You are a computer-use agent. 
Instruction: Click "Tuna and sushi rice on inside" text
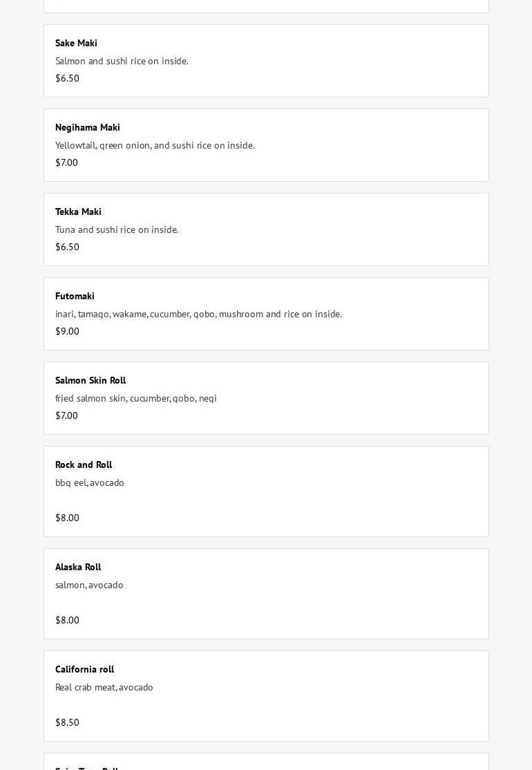coord(117,229)
